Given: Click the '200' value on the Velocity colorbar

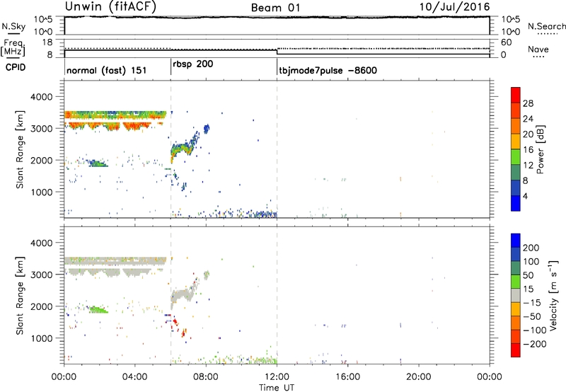Looking at the screenshot, I should [531, 248].
